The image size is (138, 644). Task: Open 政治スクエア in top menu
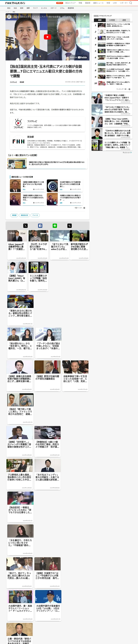[70, 3]
